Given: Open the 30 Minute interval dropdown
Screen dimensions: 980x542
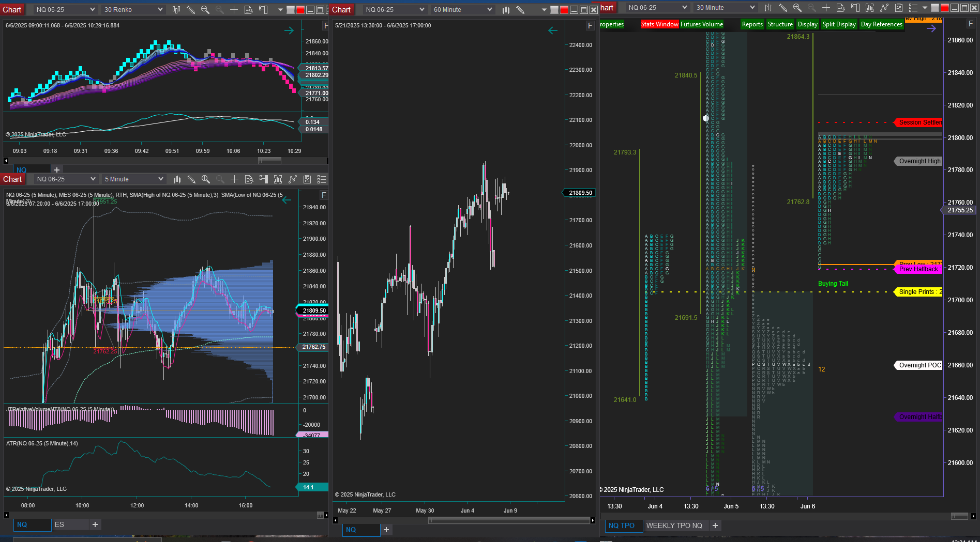Looking at the screenshot, I should [725, 7].
